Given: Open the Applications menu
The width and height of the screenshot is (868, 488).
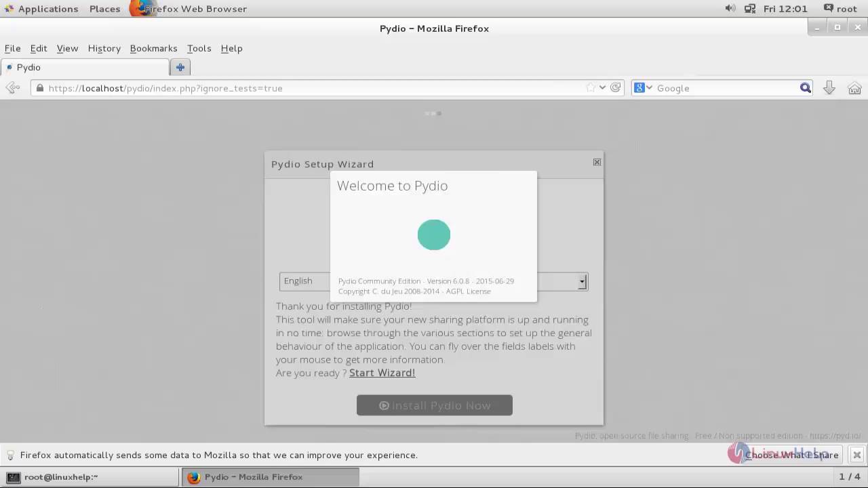Looking at the screenshot, I should tap(41, 9).
